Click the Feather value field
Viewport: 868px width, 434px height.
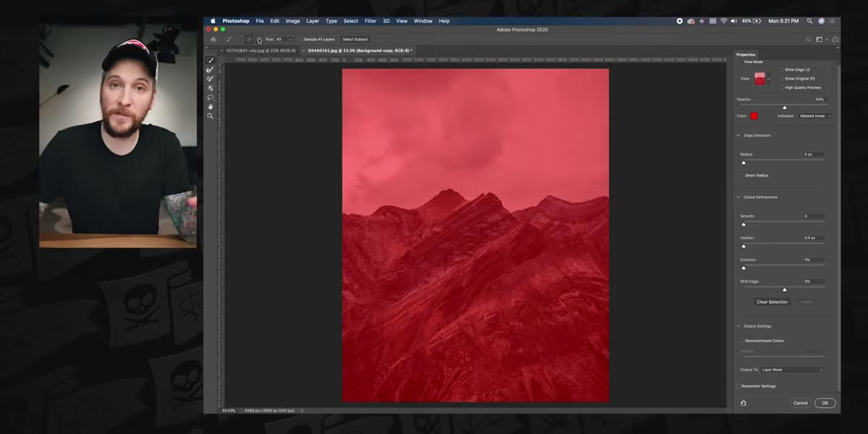pyautogui.click(x=814, y=238)
